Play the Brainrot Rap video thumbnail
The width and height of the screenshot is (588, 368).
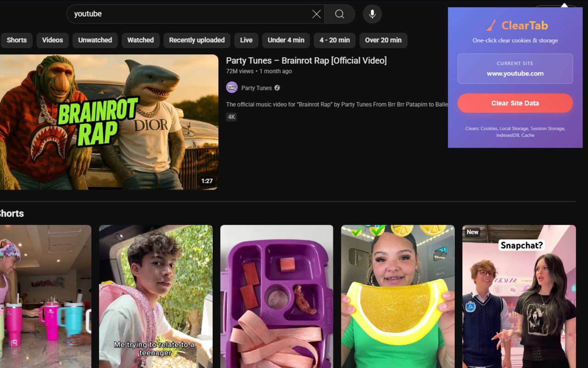[x=109, y=122]
